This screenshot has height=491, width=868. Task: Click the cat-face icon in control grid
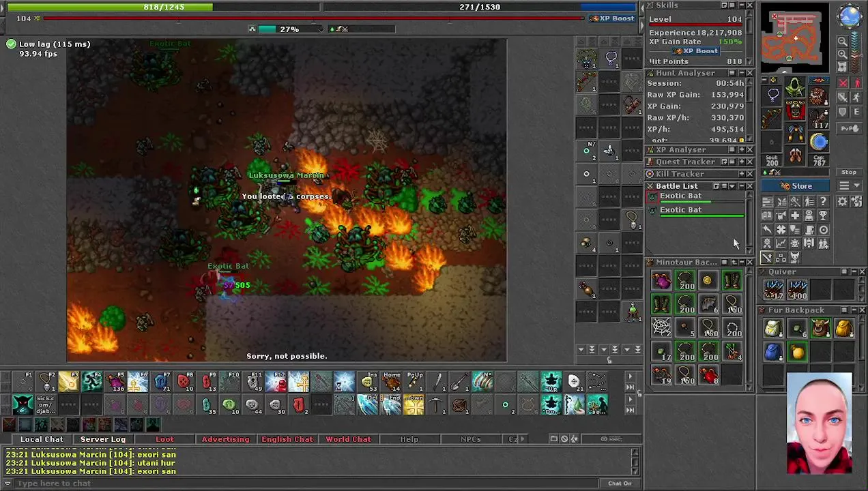tap(795, 258)
